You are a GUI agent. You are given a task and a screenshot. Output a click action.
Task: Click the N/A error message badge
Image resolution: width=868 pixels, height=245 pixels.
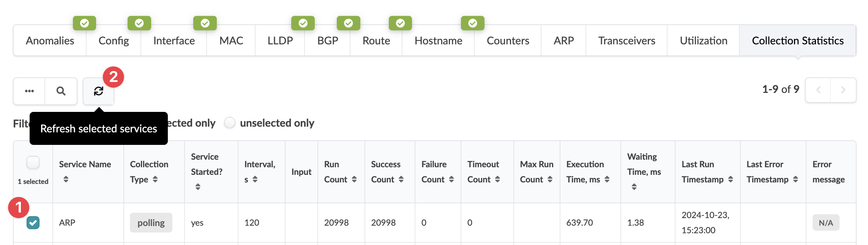pyautogui.click(x=825, y=223)
